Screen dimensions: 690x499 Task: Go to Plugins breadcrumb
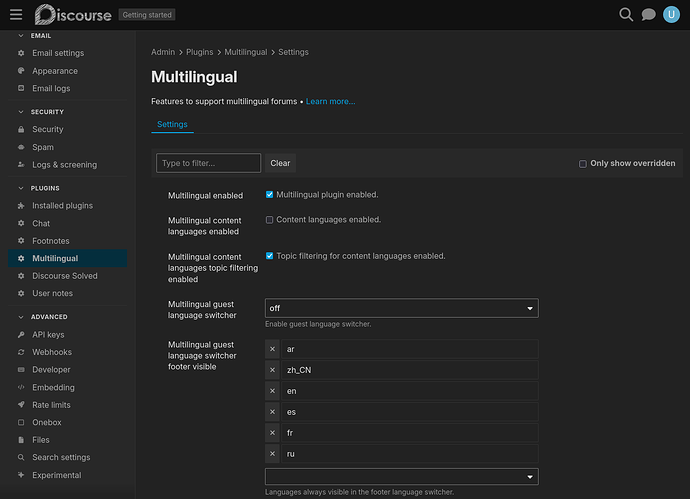coord(199,52)
